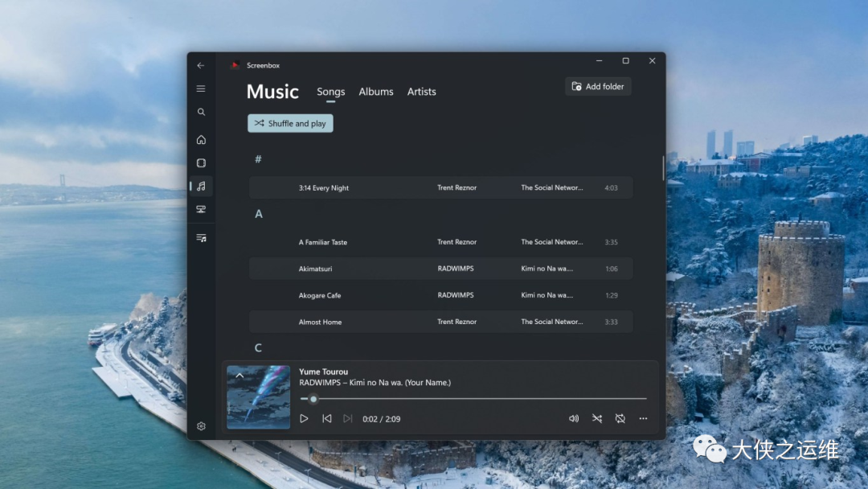Screen dimensions: 868x489
Task: Click the Yume Tourou album art thumbnail
Action: [x=259, y=397]
